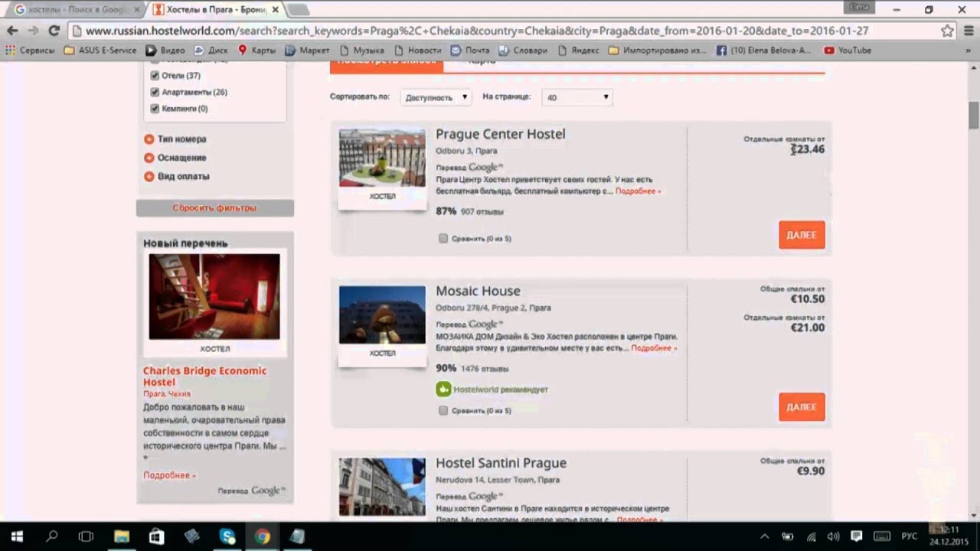The width and height of the screenshot is (980, 551).
Task: Open the Музыка bookmark
Action: (361, 51)
